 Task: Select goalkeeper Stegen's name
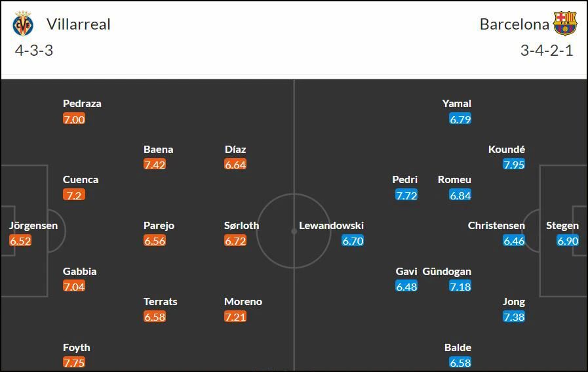(562, 226)
